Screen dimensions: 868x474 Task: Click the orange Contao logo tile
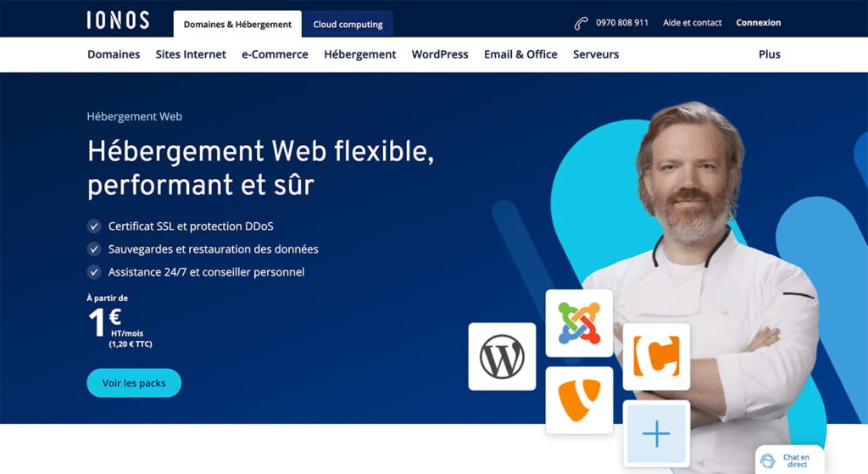click(x=657, y=357)
